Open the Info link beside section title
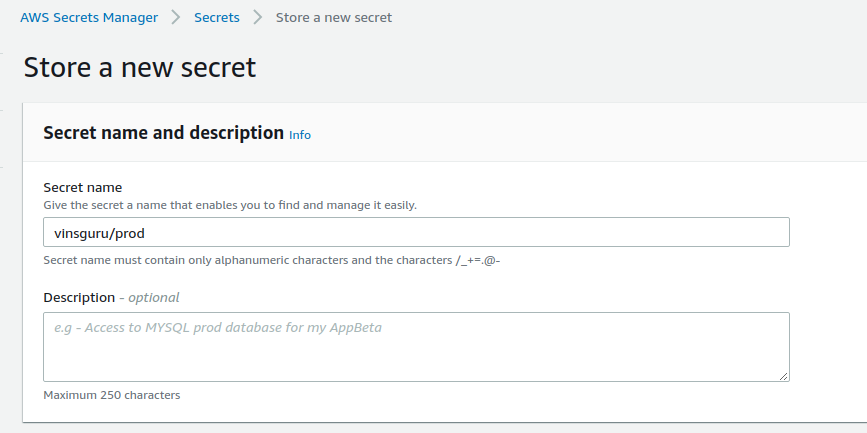The image size is (867, 433). (300, 135)
